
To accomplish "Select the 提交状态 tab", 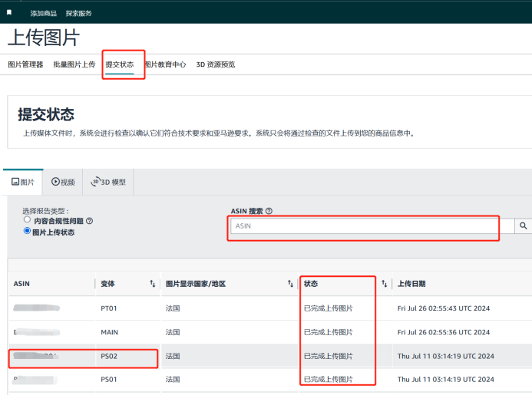I will coord(120,64).
